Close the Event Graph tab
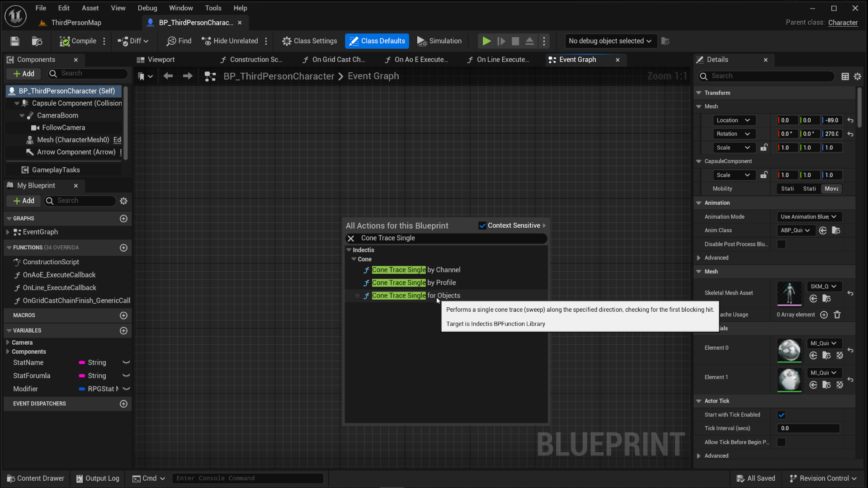868x488 pixels. pyautogui.click(x=618, y=60)
